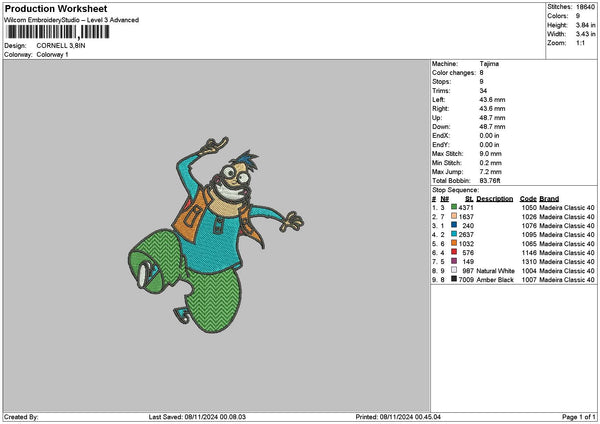
Task: Click the Natural White color swatch
Action: [454, 270]
